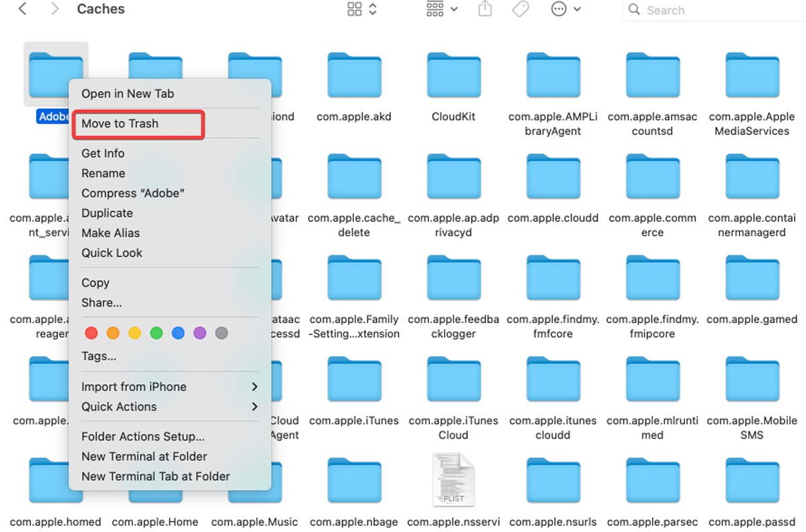Screen dimensions: 806x532
Task: Select the PLIST file thumbnail
Action: (x=453, y=479)
